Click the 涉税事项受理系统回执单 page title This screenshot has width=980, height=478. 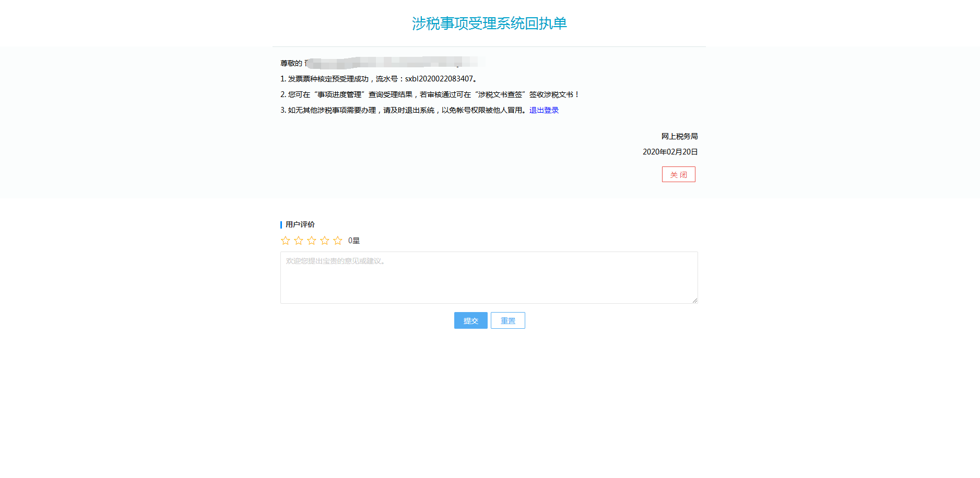489,23
